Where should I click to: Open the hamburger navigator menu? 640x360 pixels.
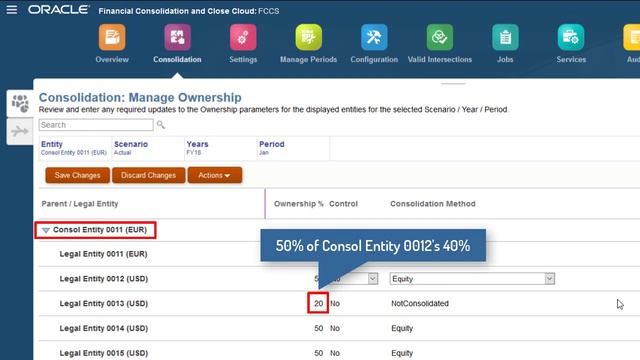[12, 10]
